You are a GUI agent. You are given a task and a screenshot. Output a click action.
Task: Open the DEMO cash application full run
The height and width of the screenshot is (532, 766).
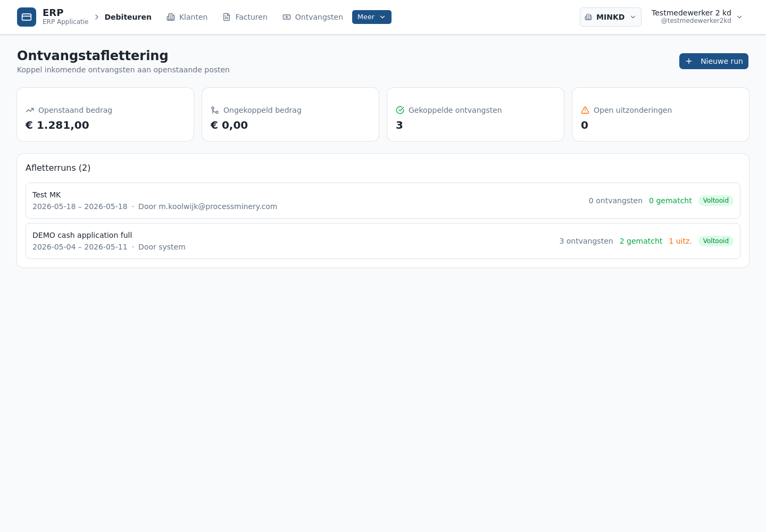tap(383, 241)
